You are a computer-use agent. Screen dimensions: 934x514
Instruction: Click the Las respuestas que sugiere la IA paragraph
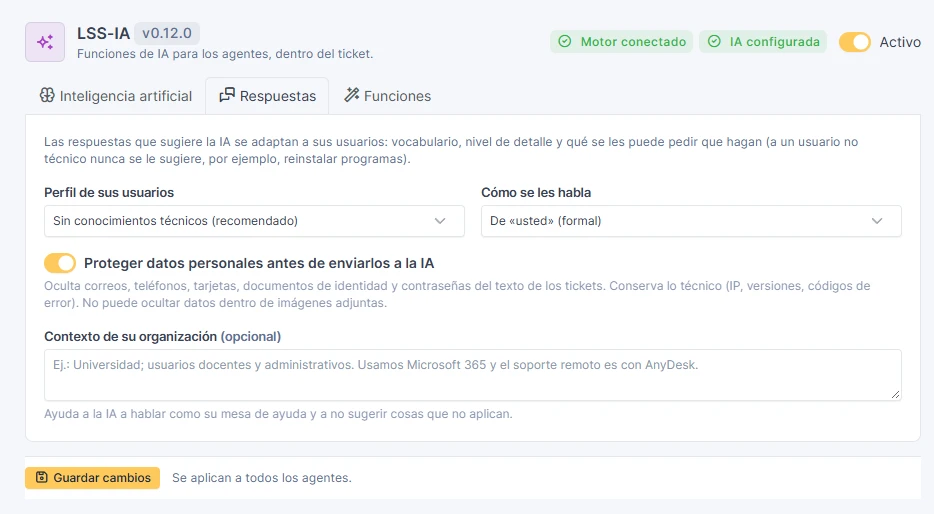pyautogui.click(x=451, y=150)
